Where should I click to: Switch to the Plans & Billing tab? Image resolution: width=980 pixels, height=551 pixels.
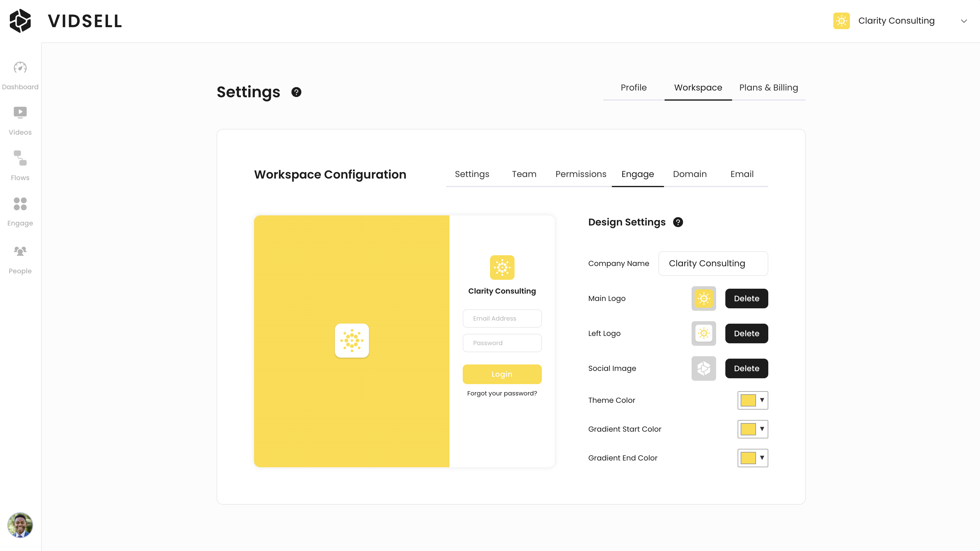[768, 87]
